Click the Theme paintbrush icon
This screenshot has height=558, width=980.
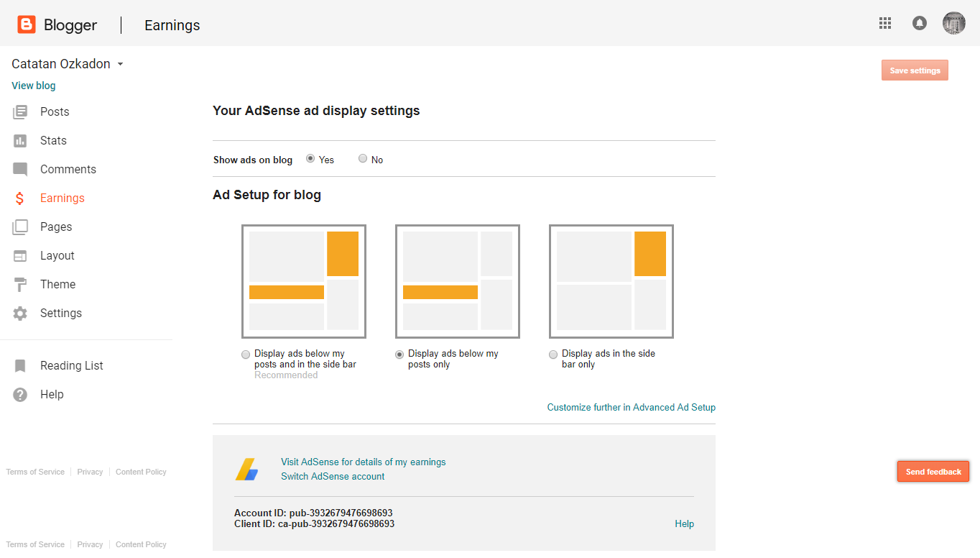pos(20,284)
